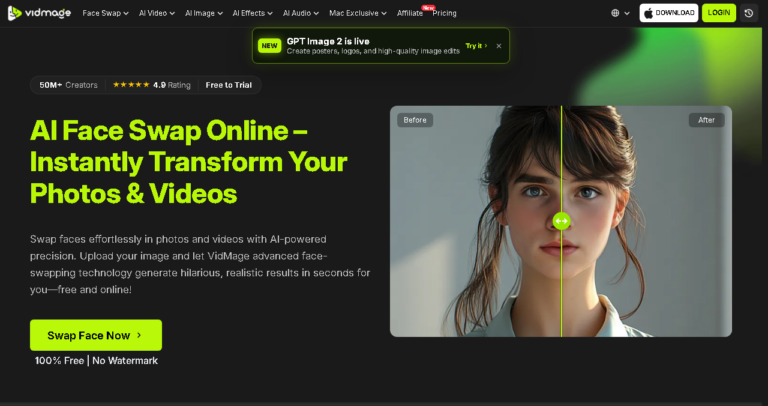The width and height of the screenshot is (768, 406).
Task: Open the AI Audio dropdown
Action: [301, 13]
